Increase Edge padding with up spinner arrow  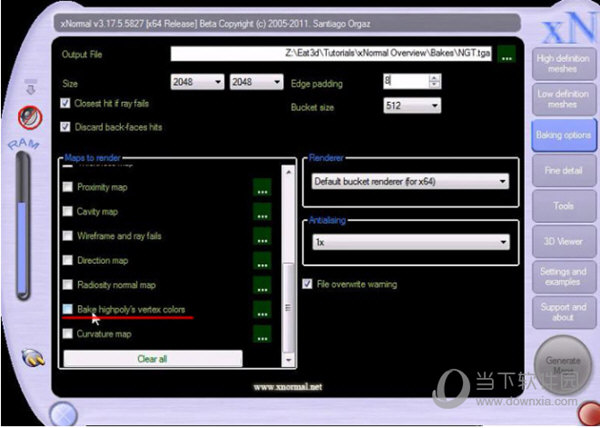[434, 78]
